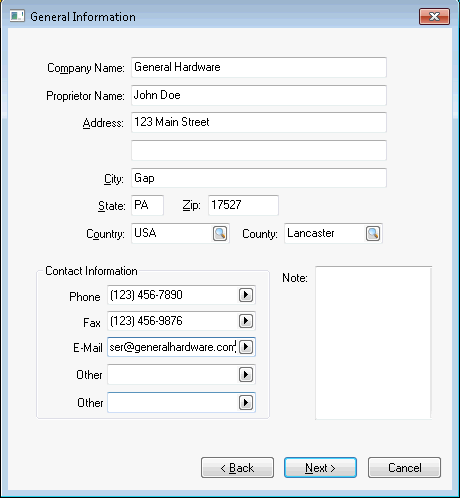Click the Zip field showing 17527
Image resolution: width=460 pixels, height=498 pixels.
coord(243,205)
